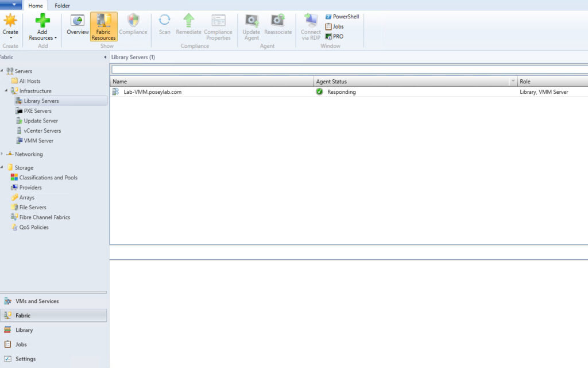The image size is (588, 368).
Task: Select storage Providers node
Action: 26,187
